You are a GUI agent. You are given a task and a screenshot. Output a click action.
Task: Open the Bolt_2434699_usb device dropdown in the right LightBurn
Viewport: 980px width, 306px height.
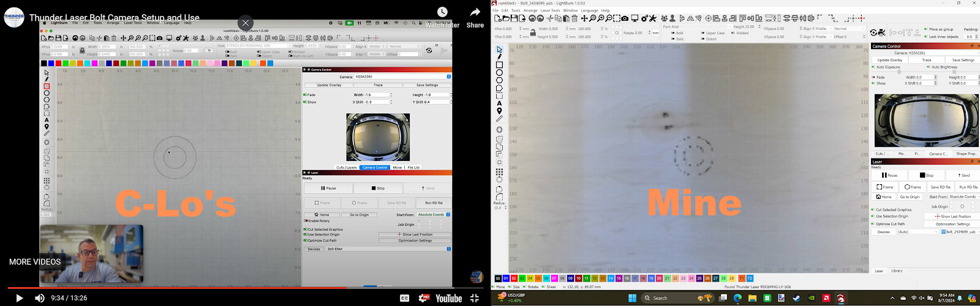tap(960, 232)
